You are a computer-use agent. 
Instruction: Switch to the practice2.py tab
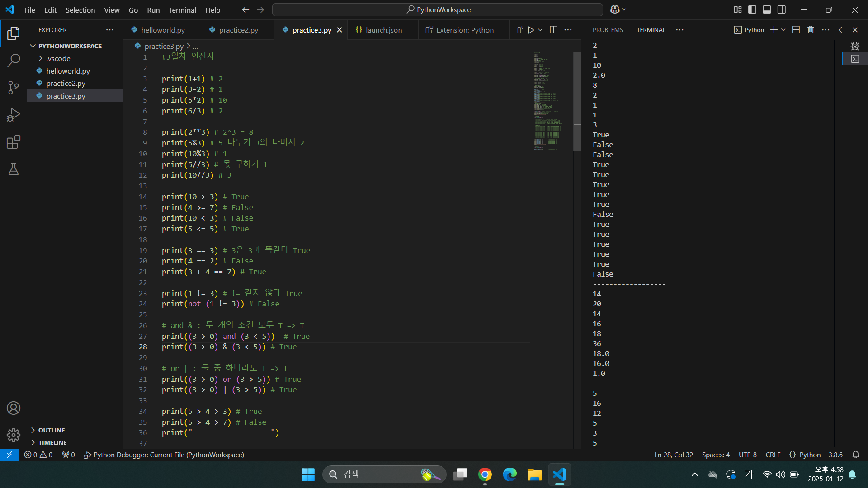[x=238, y=30]
